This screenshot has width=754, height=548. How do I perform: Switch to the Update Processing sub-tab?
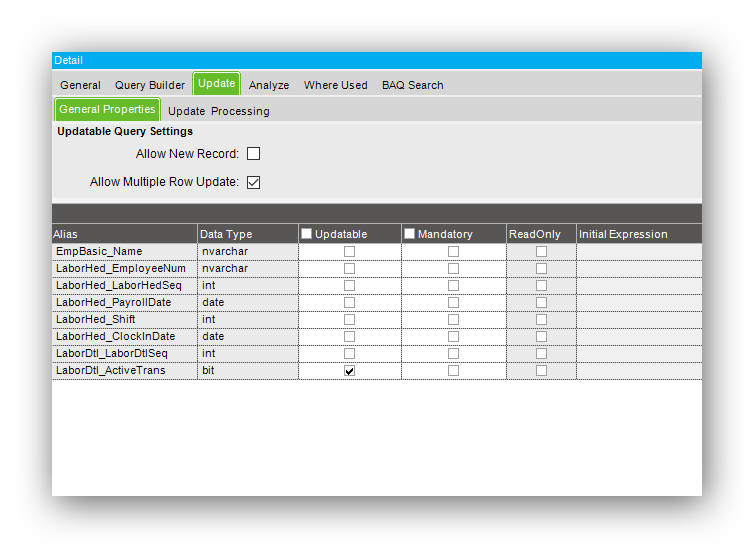219,111
